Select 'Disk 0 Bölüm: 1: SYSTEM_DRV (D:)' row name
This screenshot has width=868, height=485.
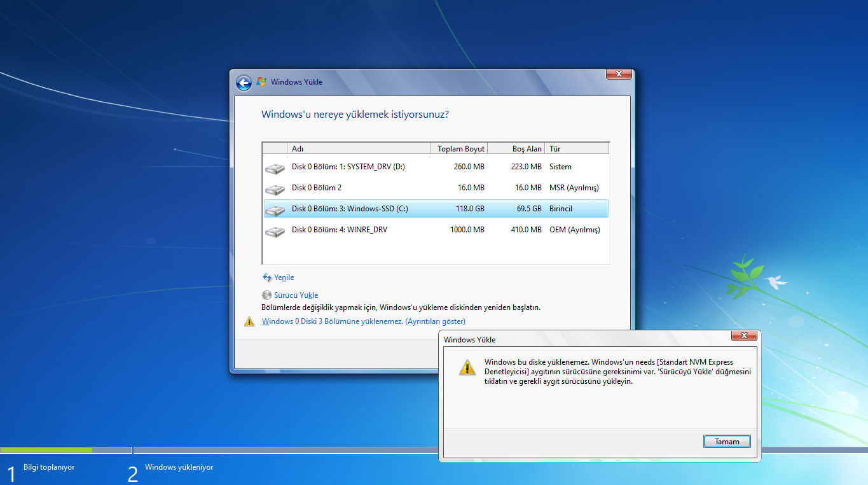click(348, 167)
